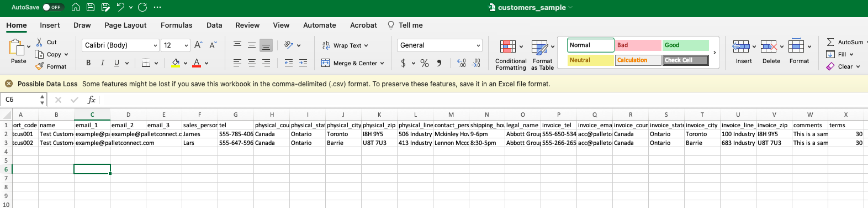The width and height of the screenshot is (868, 208).
Task: Open the Calibri font name dropdown
Action: pos(155,45)
